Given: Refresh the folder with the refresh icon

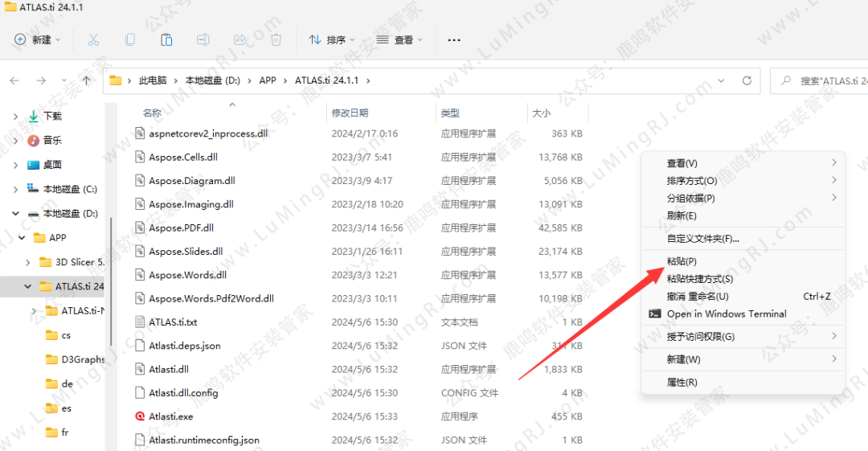Looking at the screenshot, I should pyautogui.click(x=747, y=81).
